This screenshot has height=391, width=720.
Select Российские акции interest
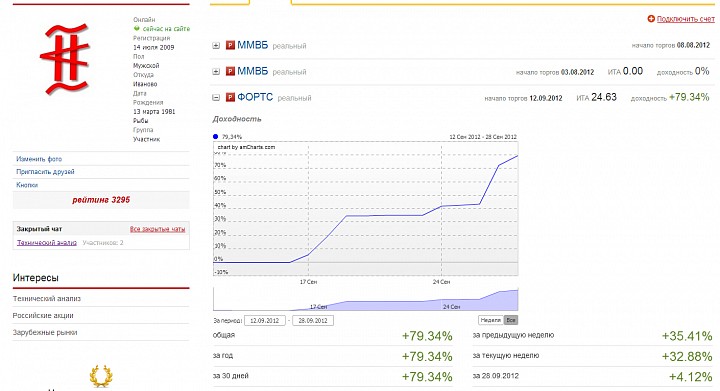(43, 315)
